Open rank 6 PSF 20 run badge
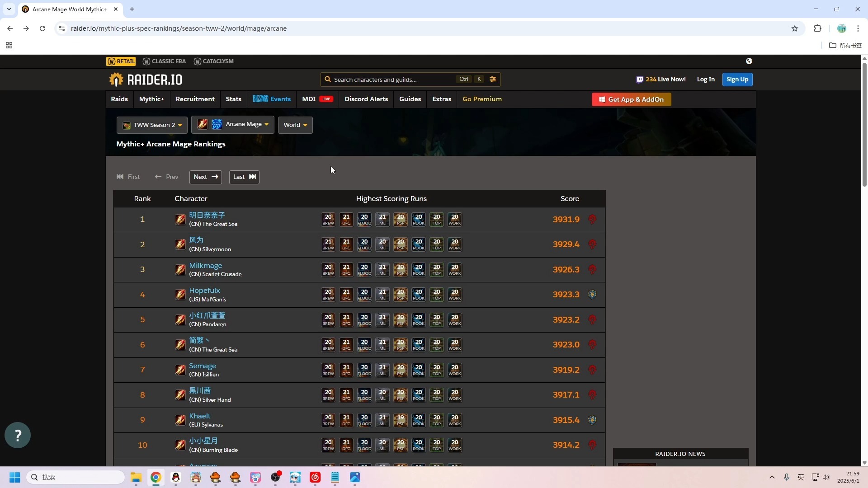The width and height of the screenshot is (868, 488). 401,345
